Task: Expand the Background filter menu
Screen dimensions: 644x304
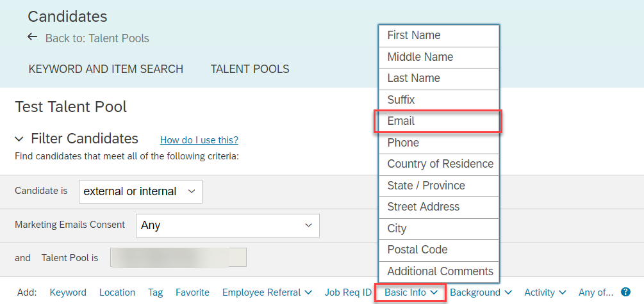Action: tap(481, 292)
